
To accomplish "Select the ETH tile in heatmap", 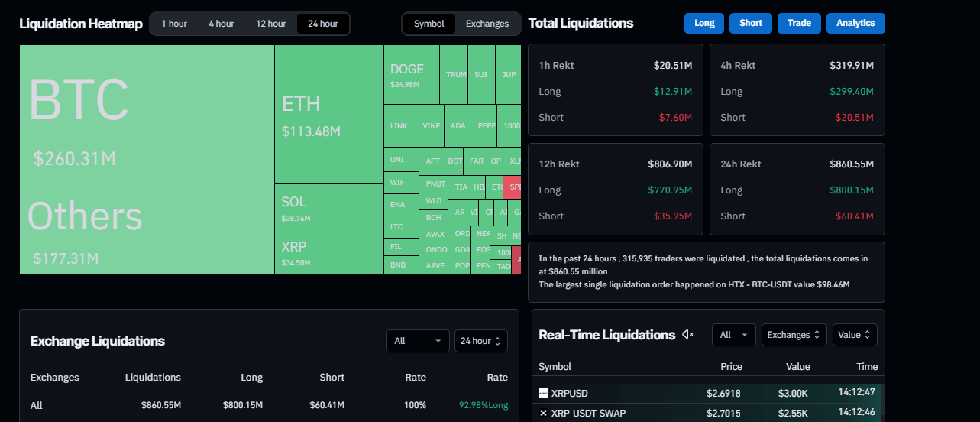I will [x=328, y=115].
